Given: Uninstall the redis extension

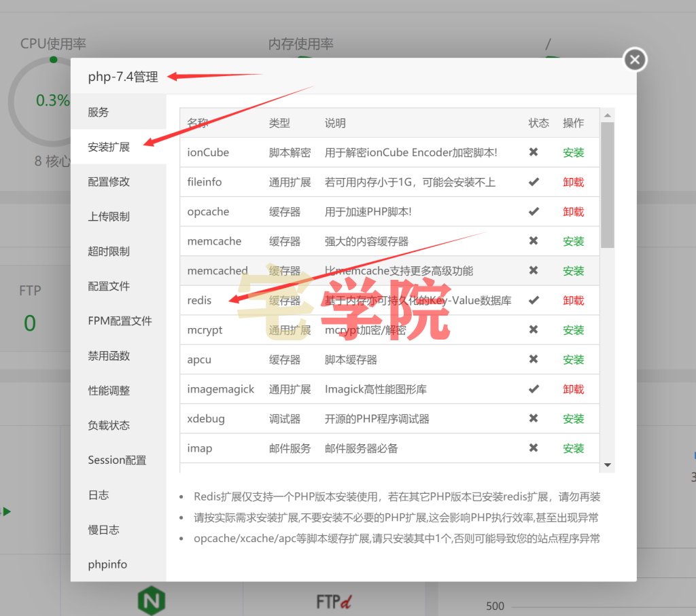Looking at the screenshot, I should point(573,300).
